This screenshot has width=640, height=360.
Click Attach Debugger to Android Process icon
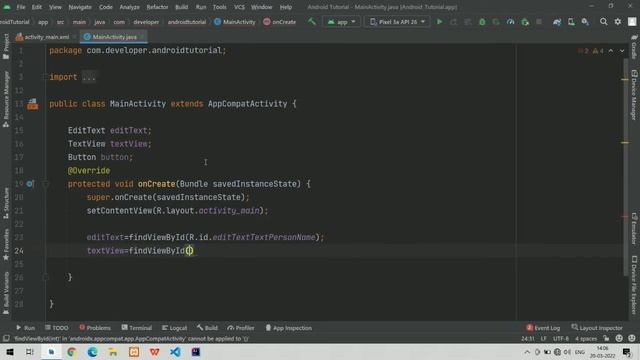click(x=525, y=22)
